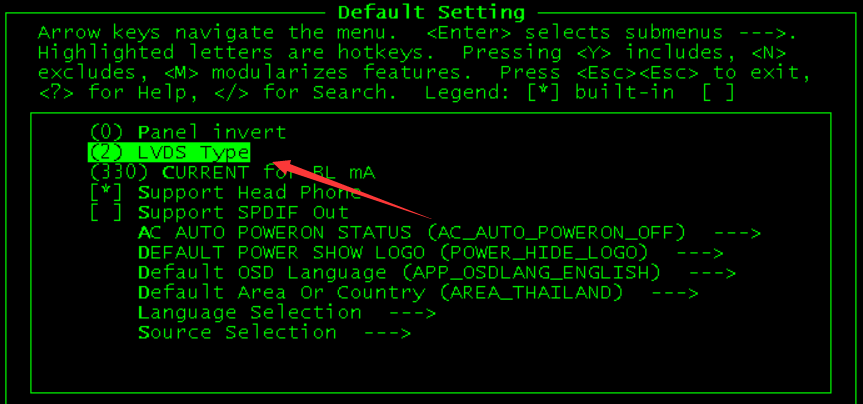Click the arrow after AC_AUTO_POWERON_OFF

click(x=736, y=233)
